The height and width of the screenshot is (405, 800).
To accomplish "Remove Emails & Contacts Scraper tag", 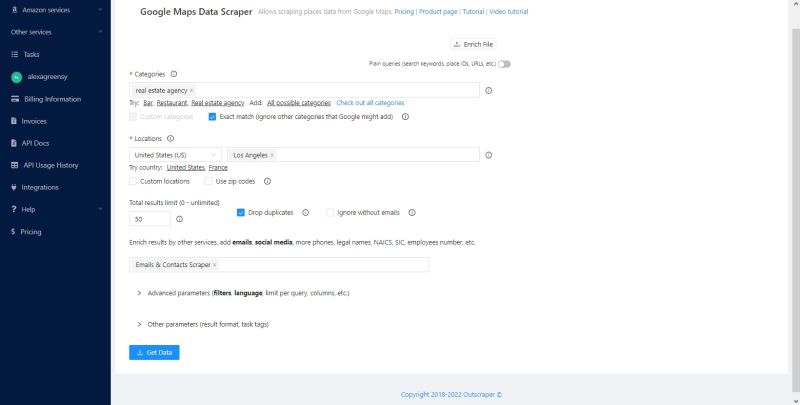I will pyautogui.click(x=214, y=265).
